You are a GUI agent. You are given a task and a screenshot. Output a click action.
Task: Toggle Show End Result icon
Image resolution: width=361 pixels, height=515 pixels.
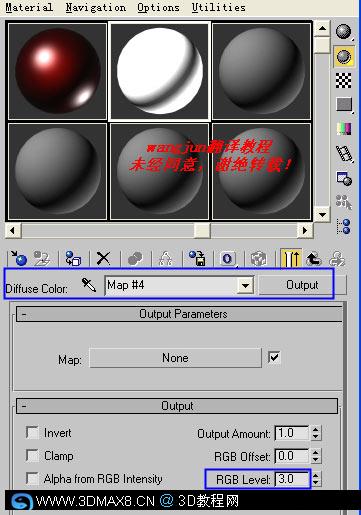tap(291, 259)
